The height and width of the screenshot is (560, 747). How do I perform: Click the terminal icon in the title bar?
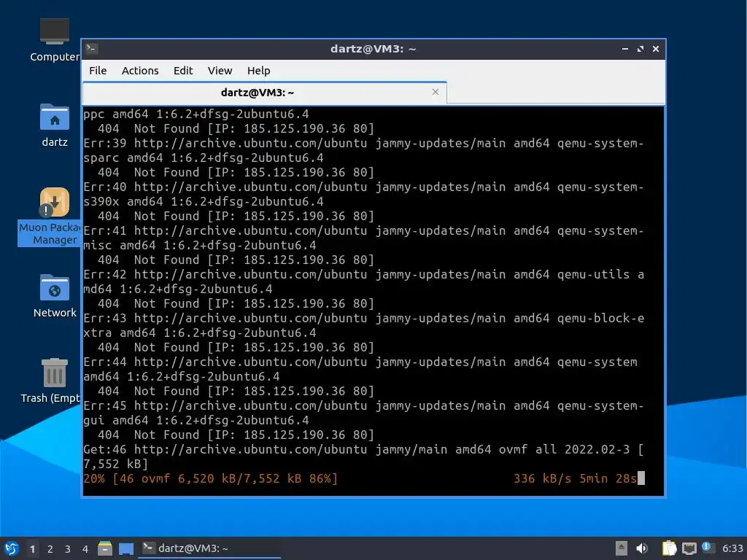tap(92, 49)
